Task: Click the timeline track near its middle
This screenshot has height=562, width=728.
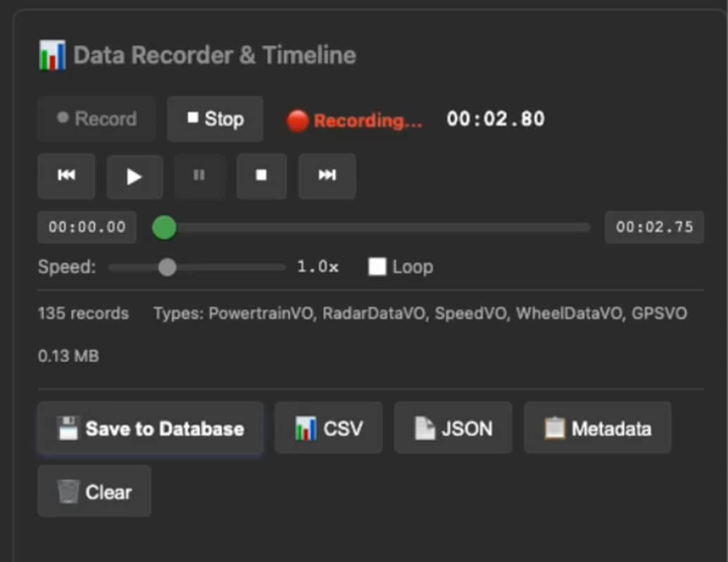Action: click(x=372, y=227)
